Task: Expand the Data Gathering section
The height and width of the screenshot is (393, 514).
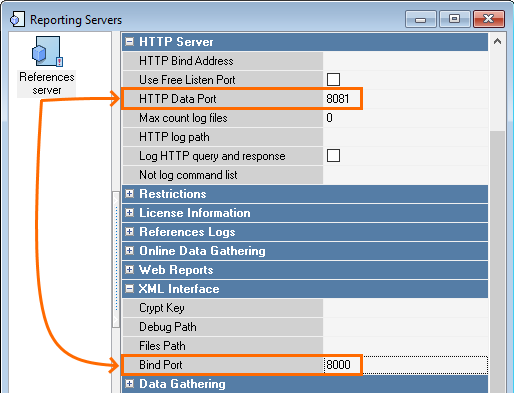Action: 129,384
